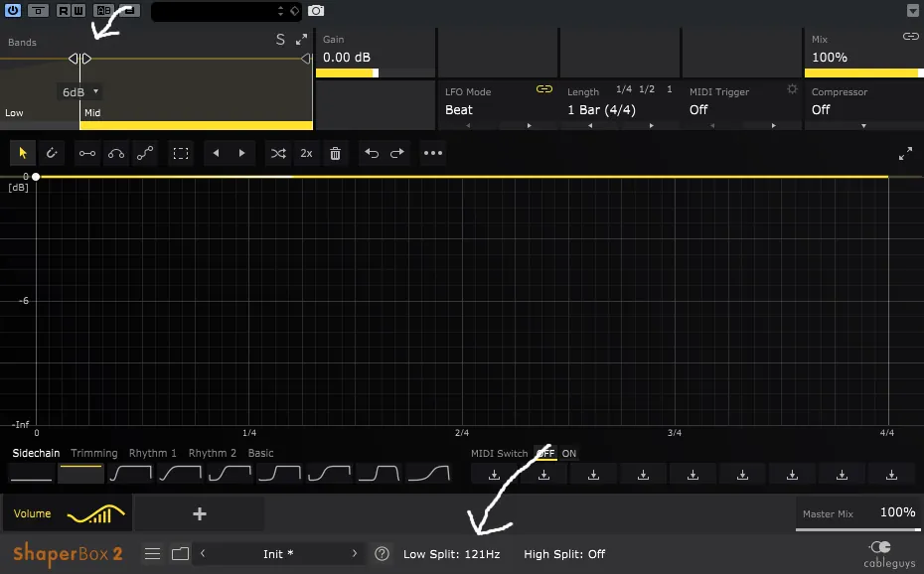Viewport: 924px width, 574px height.
Task: Click the Master Mix 100% control
Action: click(858, 513)
